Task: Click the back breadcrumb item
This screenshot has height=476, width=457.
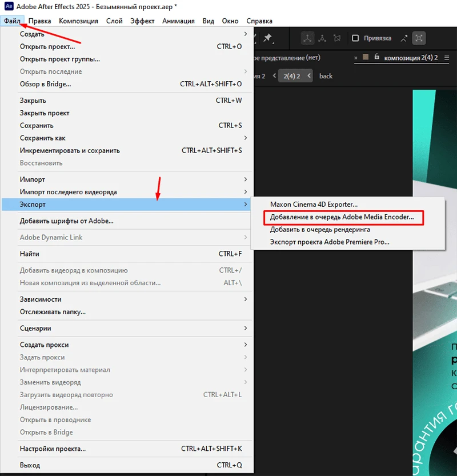Action: tap(326, 76)
